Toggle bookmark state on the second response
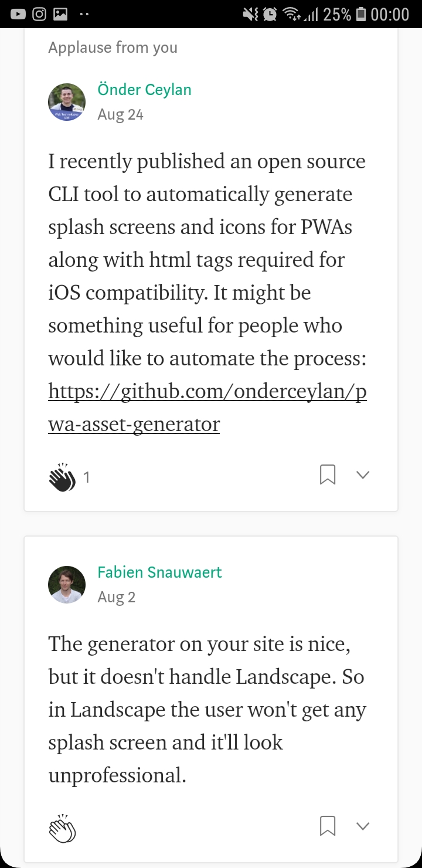Viewport: 422px width, 868px height. (328, 825)
